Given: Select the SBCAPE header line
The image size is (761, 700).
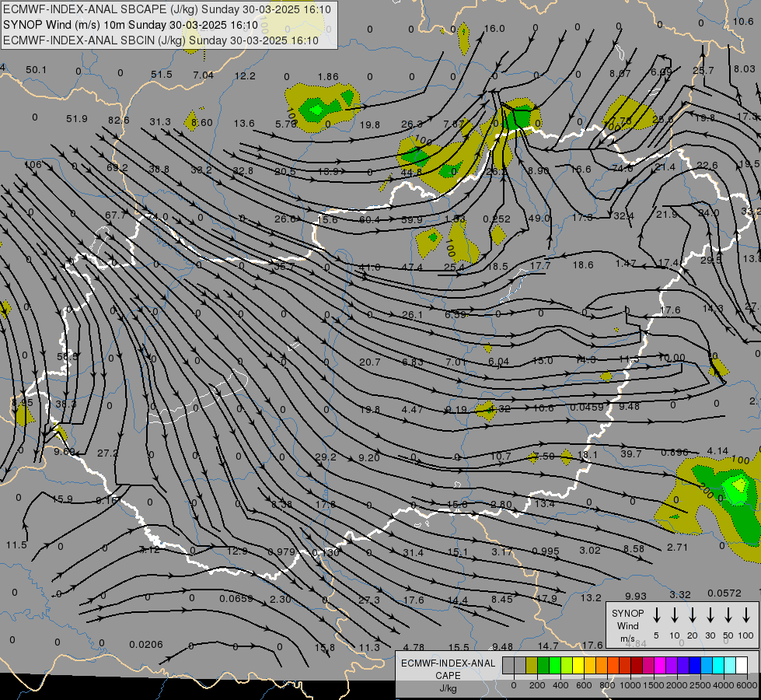Looking at the screenshot, I should pyautogui.click(x=167, y=9).
